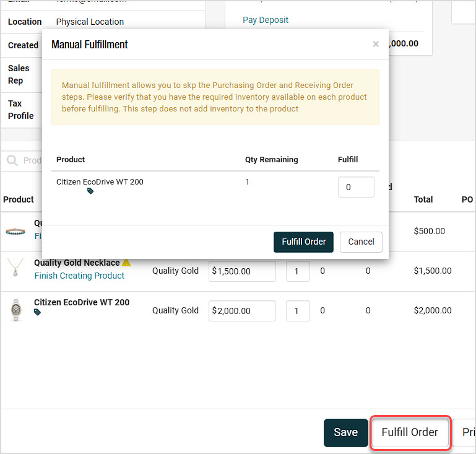Click the PO column header

coord(467,199)
